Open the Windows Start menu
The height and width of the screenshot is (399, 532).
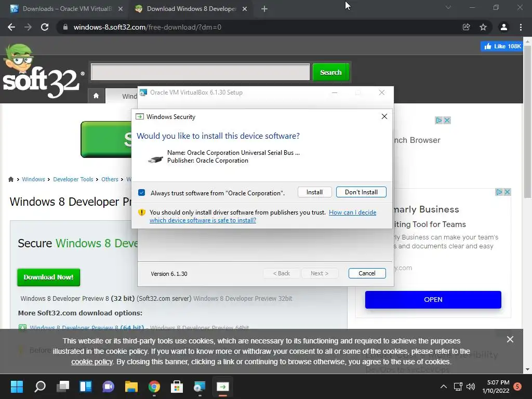tap(17, 387)
